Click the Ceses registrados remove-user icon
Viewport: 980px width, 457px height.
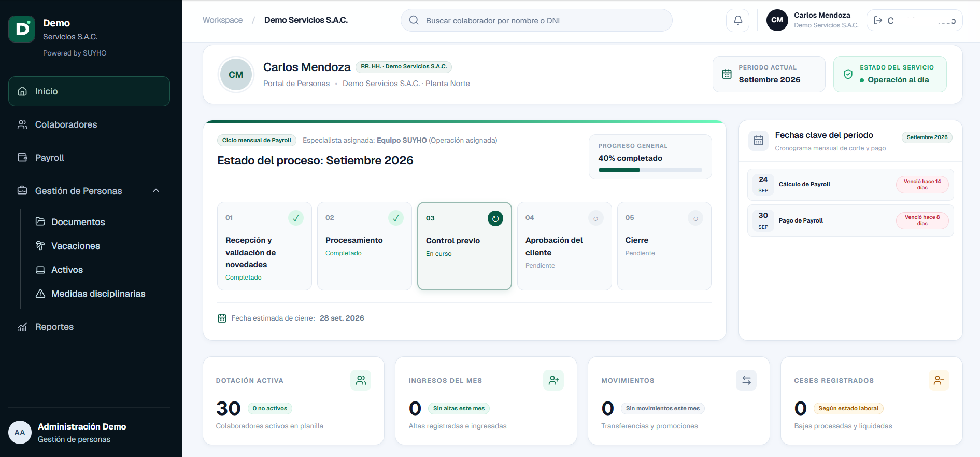click(x=939, y=380)
